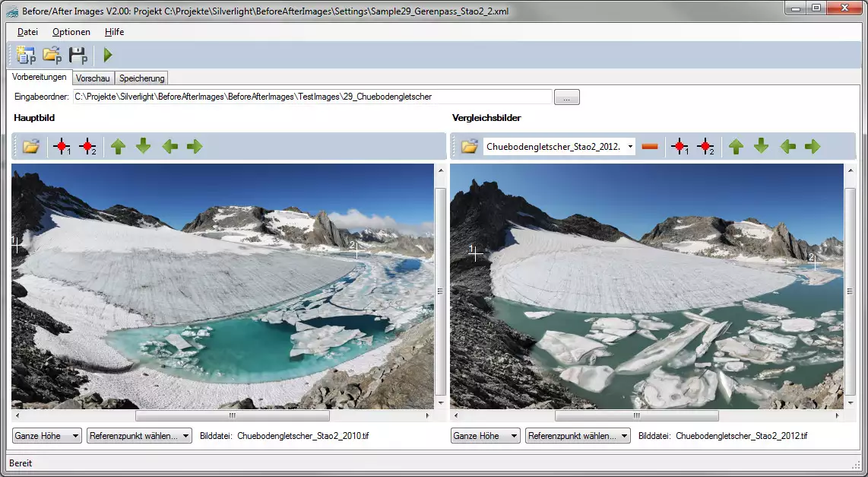Click the Eingabeordner path text field
Image resolution: width=868 pixels, height=477 pixels.
312,97
